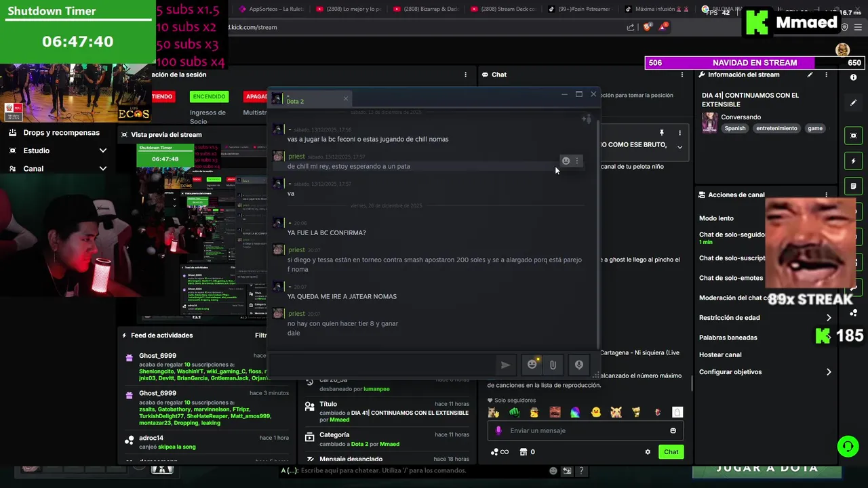Viewport: 868px width, 488px height.
Task: Click the Ghost_6999 name in the top activity entry
Action: 157,356
